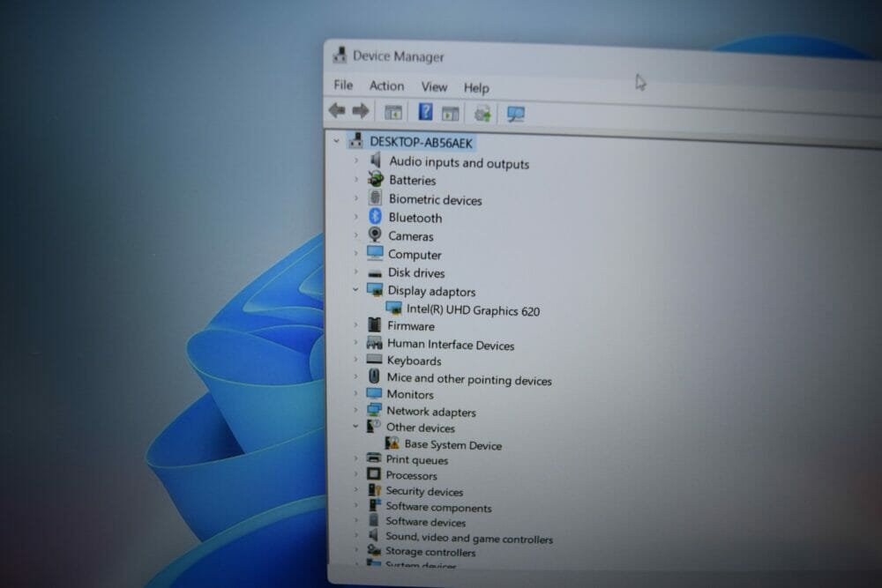Screen dimensions: 882x588
Task: Expand the Bluetooth category
Action: pos(356,217)
